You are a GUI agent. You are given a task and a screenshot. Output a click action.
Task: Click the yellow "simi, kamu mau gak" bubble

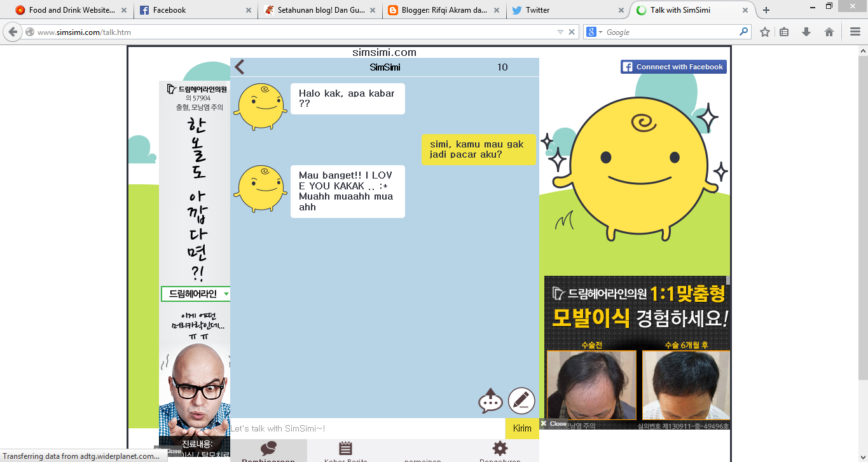click(x=479, y=149)
